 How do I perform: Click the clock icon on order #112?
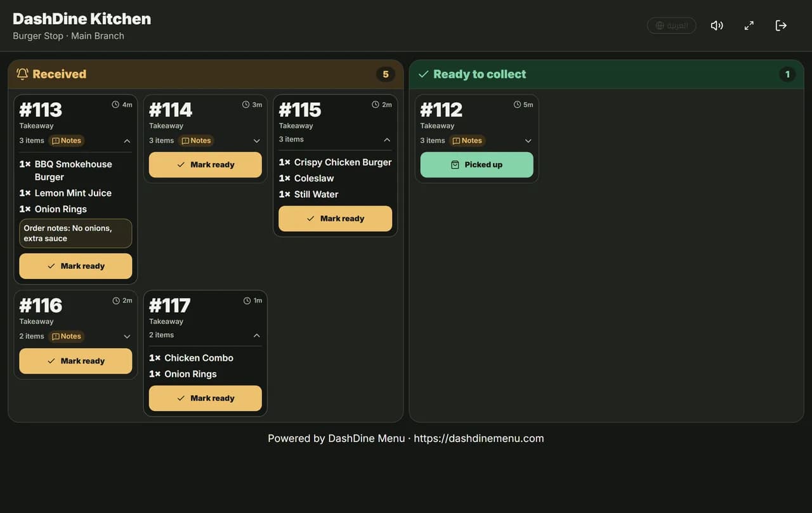pos(517,105)
